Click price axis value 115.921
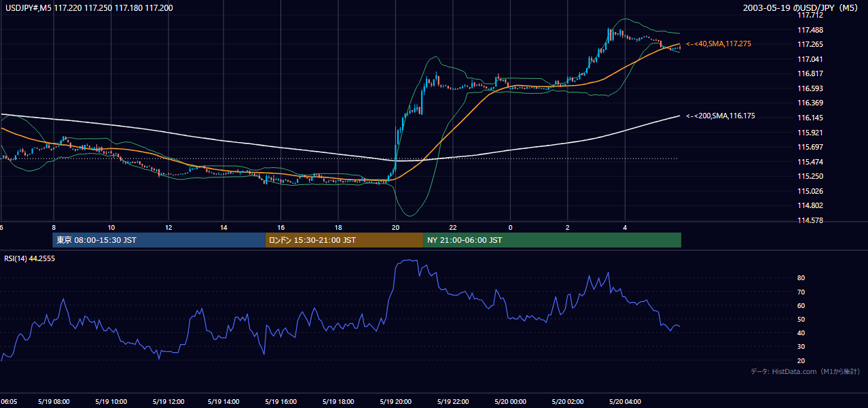Image resolution: width=868 pixels, height=408 pixels. 810,133
